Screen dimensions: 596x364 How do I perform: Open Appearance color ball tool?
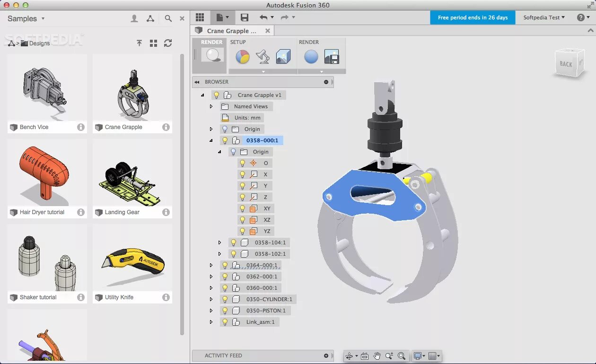pyautogui.click(x=243, y=57)
